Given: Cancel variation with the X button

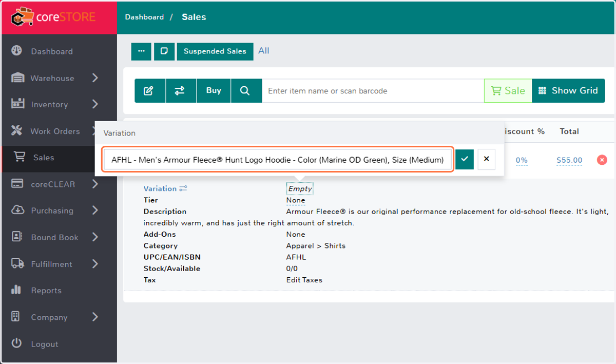Looking at the screenshot, I should click(486, 159).
